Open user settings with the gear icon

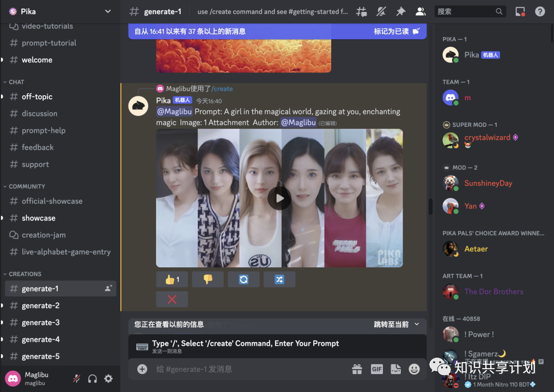108,378
